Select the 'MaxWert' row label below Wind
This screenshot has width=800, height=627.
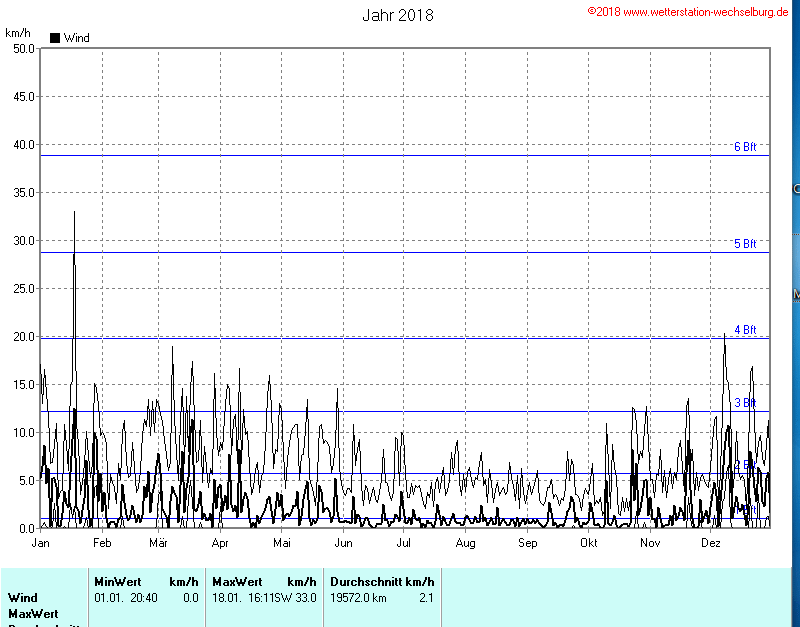(x=33, y=614)
